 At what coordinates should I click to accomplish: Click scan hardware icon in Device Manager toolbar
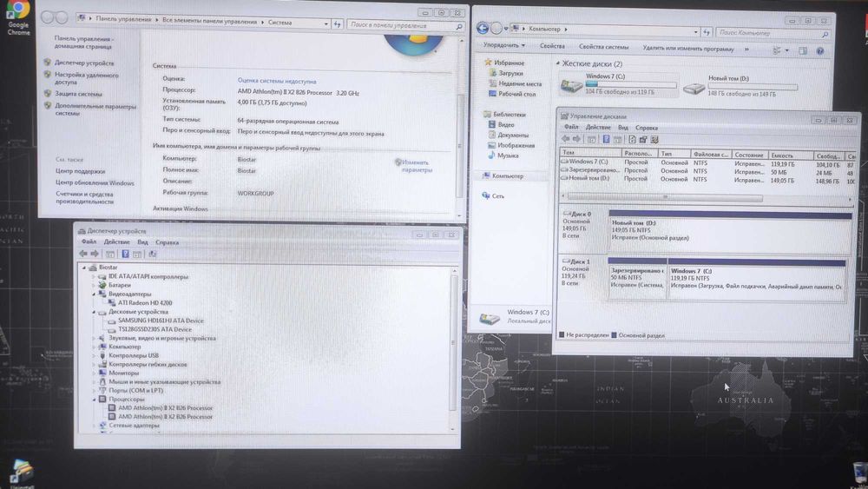pos(152,254)
